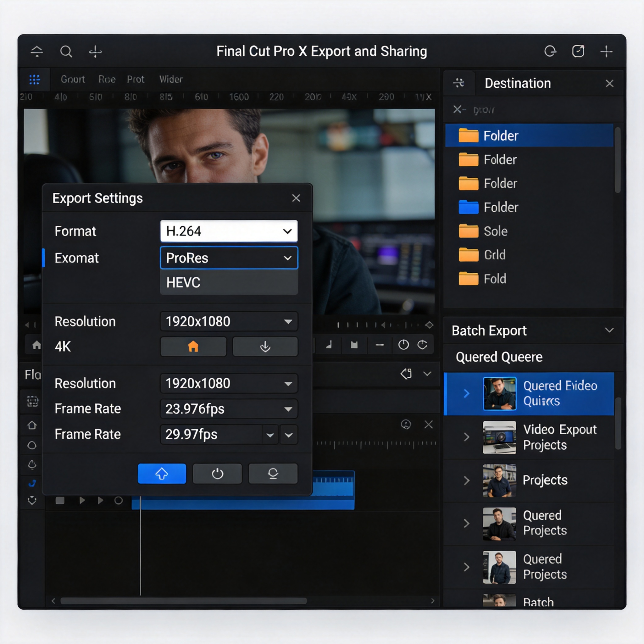644x644 pixels.
Task: Click the horizontal timeline scrollbar
Action: pyautogui.click(x=183, y=601)
